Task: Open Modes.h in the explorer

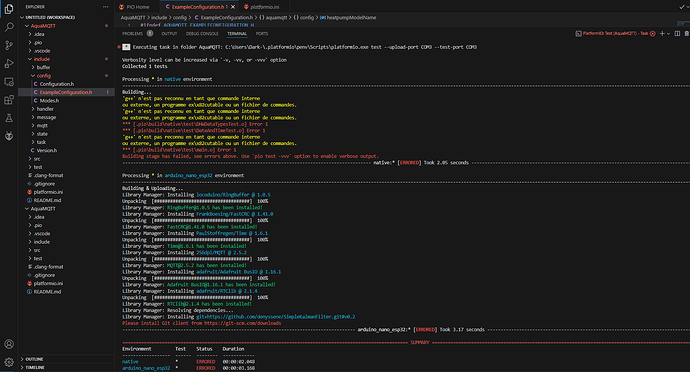Action: tap(66, 100)
